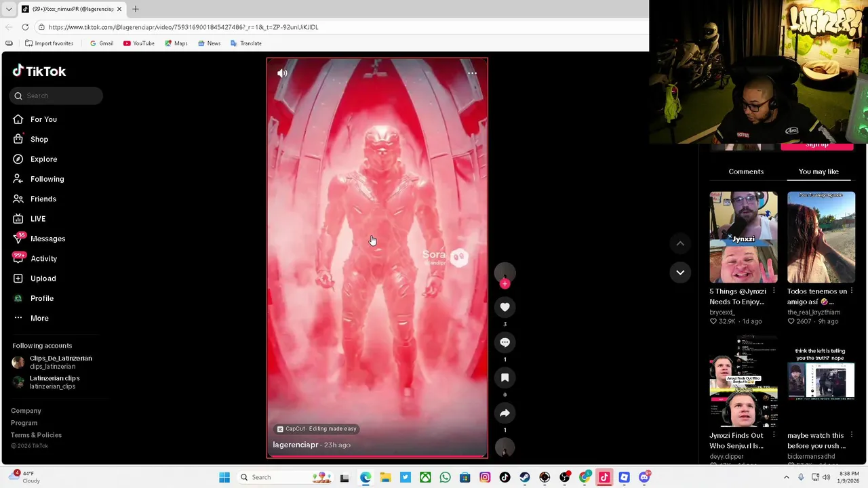Bookmark the video to favorites
The width and height of the screenshot is (868, 488).
(505, 378)
